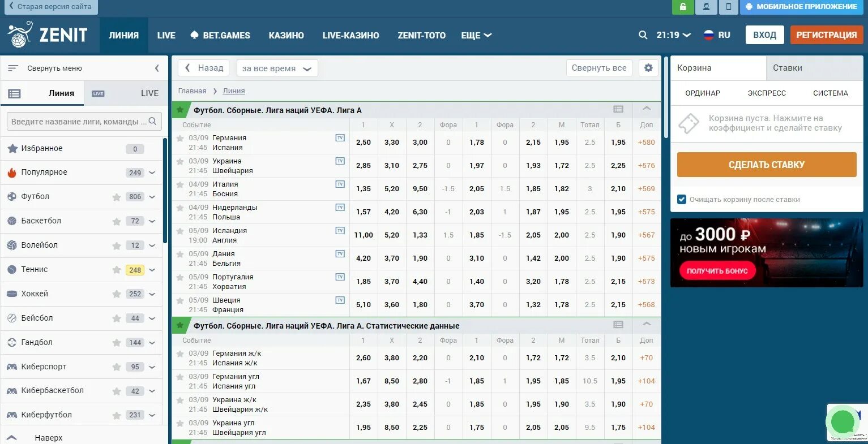This screenshot has width=868, height=444.
Task: Open the 21:19 time dropdown
Action: tap(673, 35)
